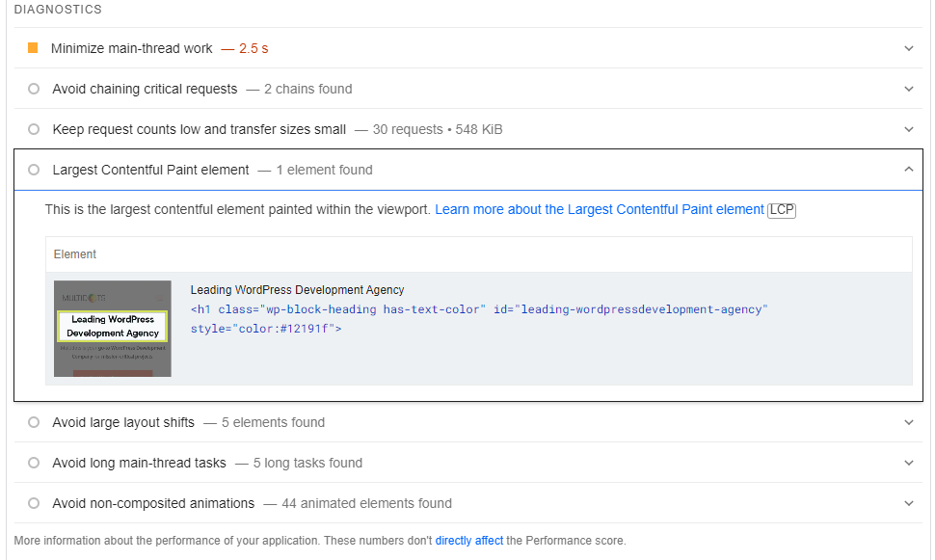
Task: Click '5 long tasks found' text
Action: pyautogui.click(x=307, y=463)
